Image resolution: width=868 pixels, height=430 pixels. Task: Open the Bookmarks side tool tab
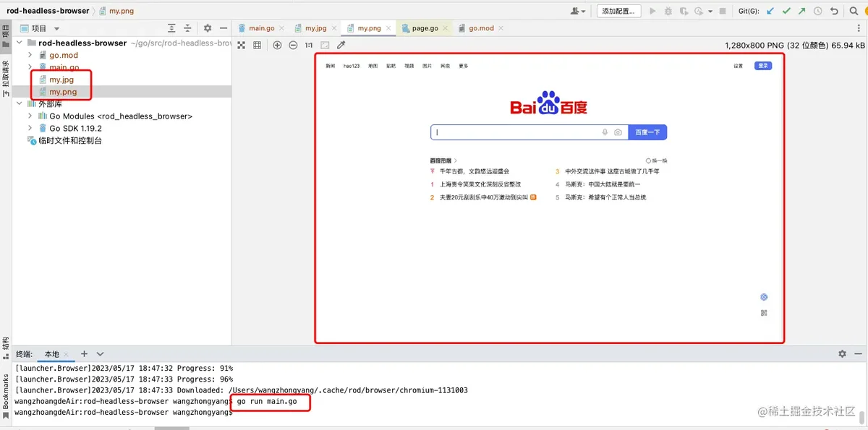6,395
